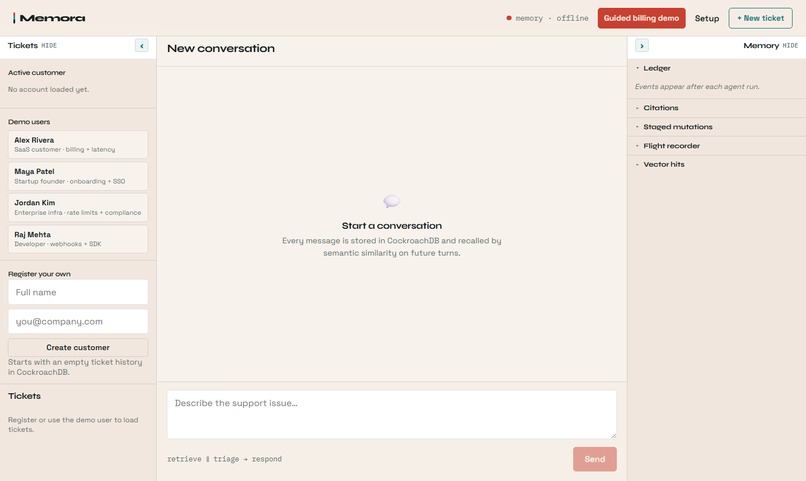Open the Setup menu item

coord(707,18)
